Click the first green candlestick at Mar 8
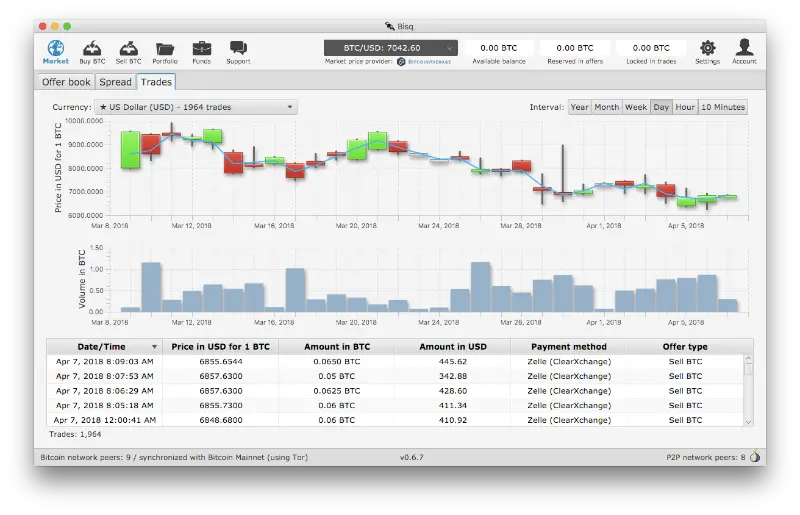Viewport: 800px width, 515px height. (x=130, y=150)
